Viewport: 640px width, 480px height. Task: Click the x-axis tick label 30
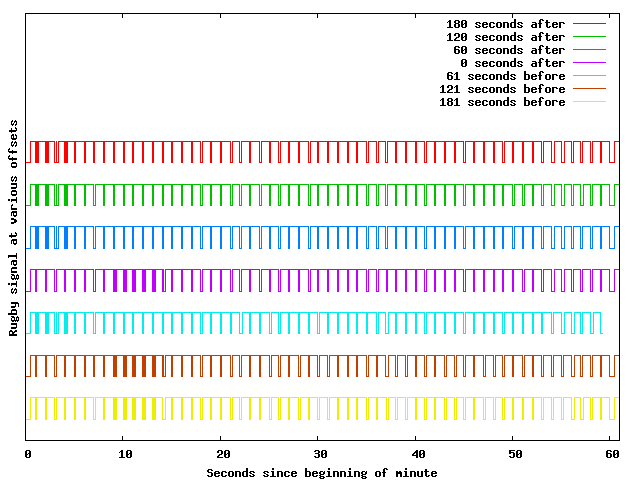(x=318, y=453)
